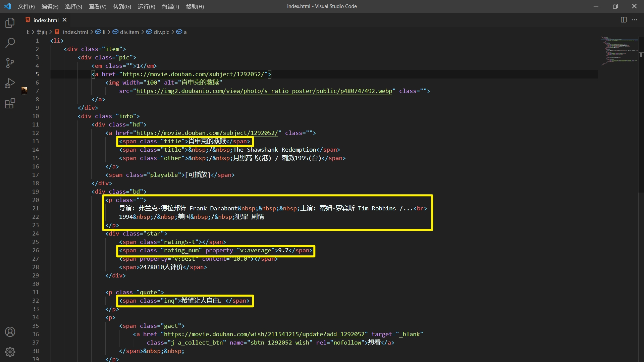This screenshot has width=644, height=362.
Task: Open the Explorer view in the activity bar
Action: [x=10, y=23]
